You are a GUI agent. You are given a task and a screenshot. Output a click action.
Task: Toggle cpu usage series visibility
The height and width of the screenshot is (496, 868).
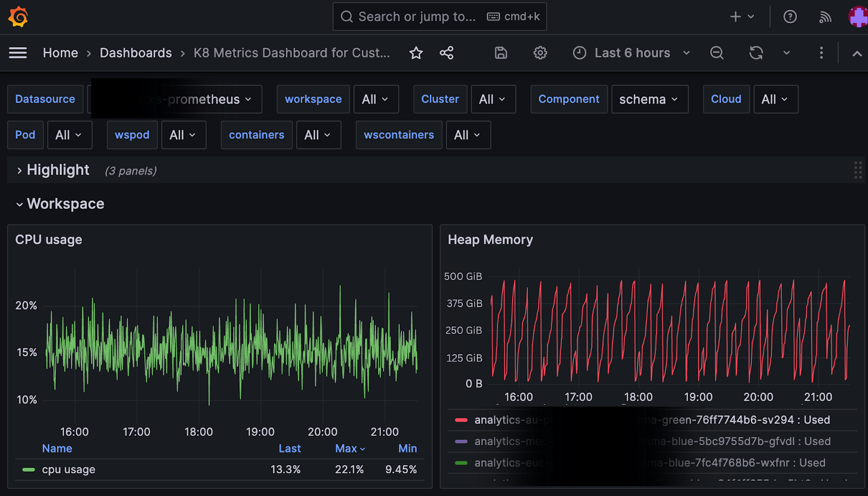tap(68, 469)
